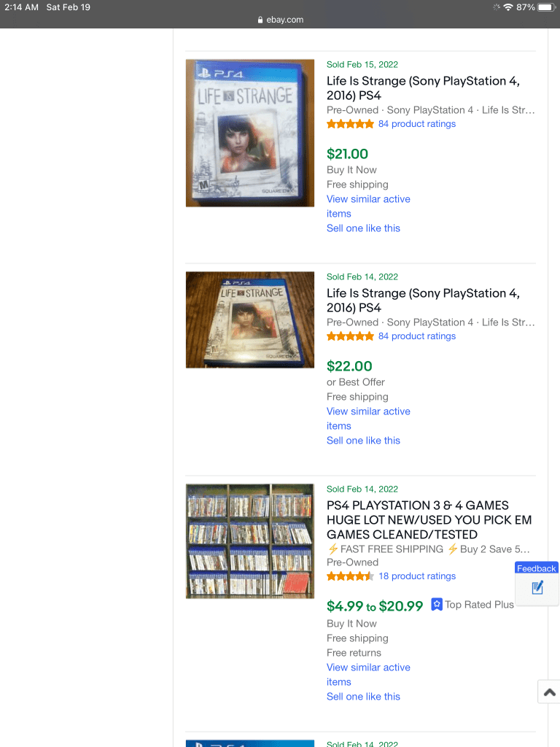Open game shelf lot thumbnail image
560x747 pixels.
click(250, 541)
